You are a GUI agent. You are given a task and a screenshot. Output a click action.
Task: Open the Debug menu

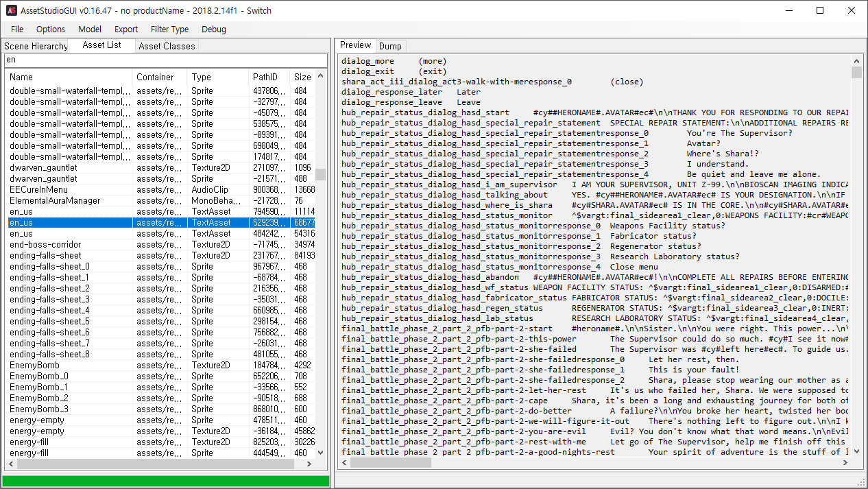click(214, 29)
